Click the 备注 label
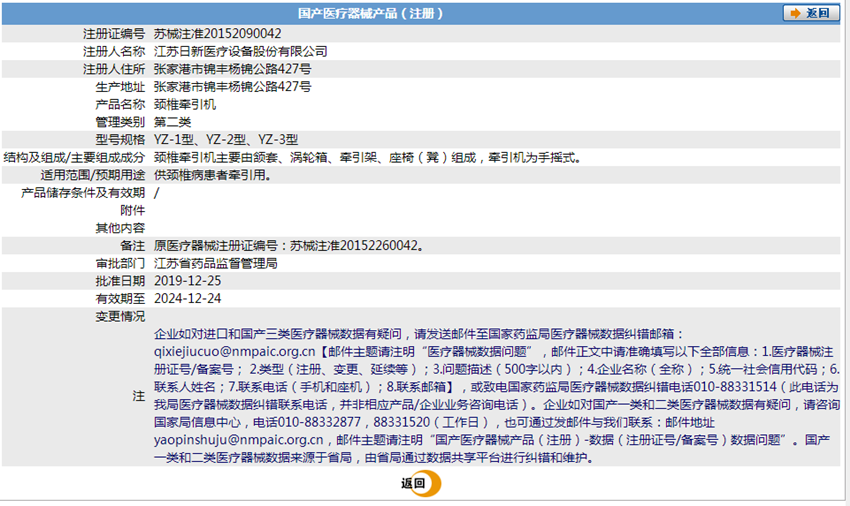Image resolution: width=850 pixels, height=506 pixels. click(x=133, y=246)
